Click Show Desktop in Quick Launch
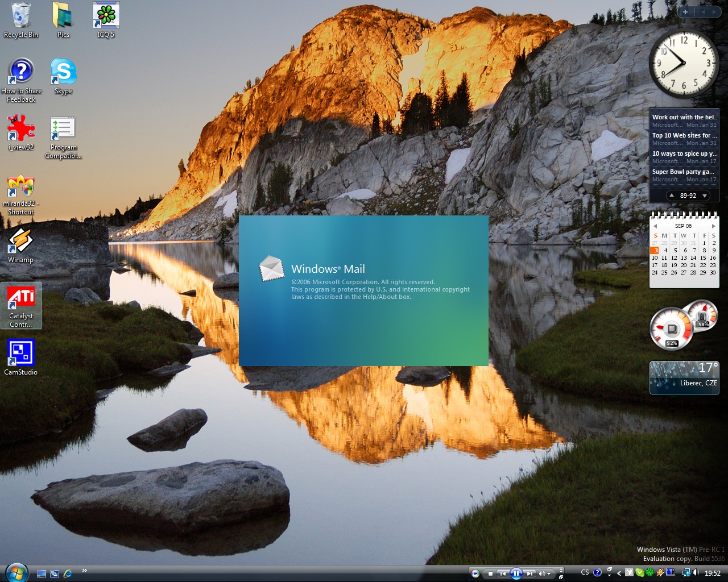 (x=42, y=573)
